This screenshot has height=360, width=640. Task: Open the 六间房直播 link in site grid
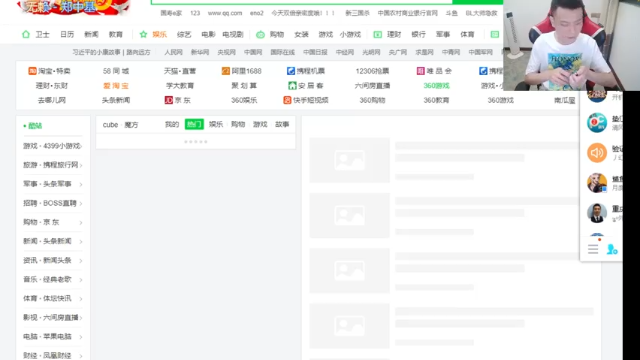[372, 86]
